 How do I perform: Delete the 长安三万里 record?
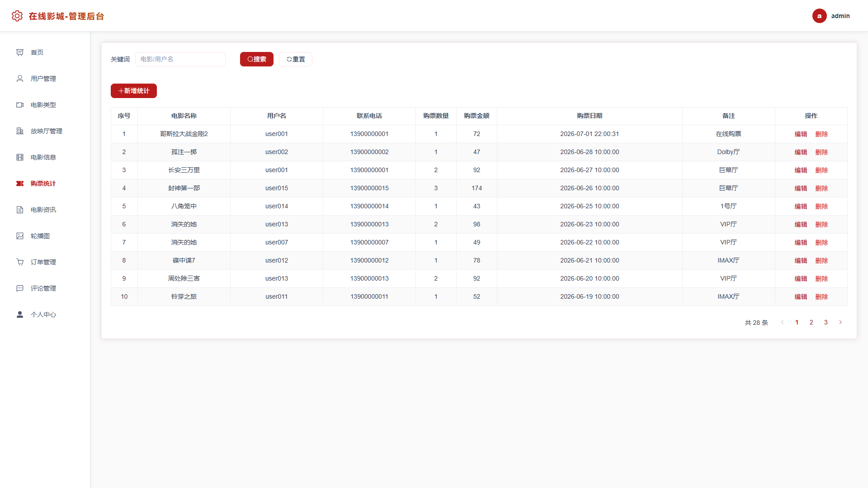tap(821, 170)
